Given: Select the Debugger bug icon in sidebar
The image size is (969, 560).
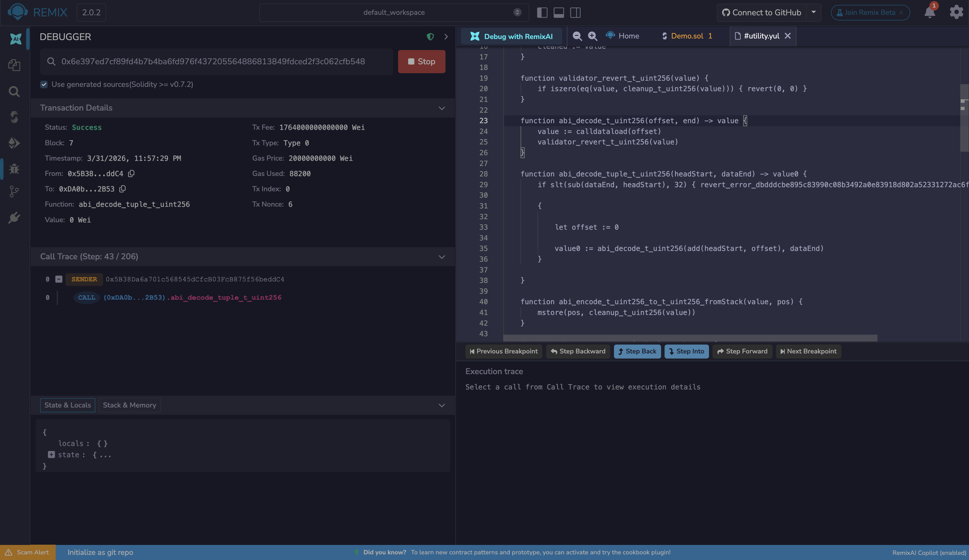Looking at the screenshot, I should click(14, 169).
